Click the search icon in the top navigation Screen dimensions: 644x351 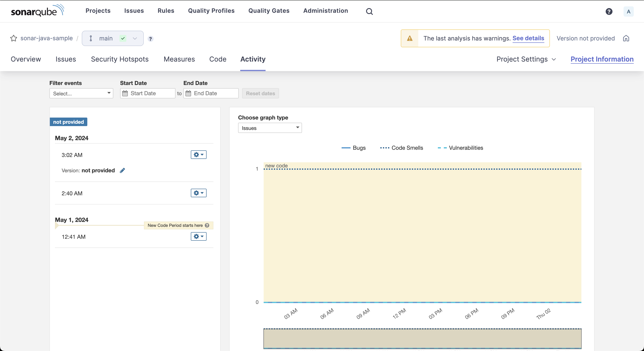pyautogui.click(x=369, y=11)
